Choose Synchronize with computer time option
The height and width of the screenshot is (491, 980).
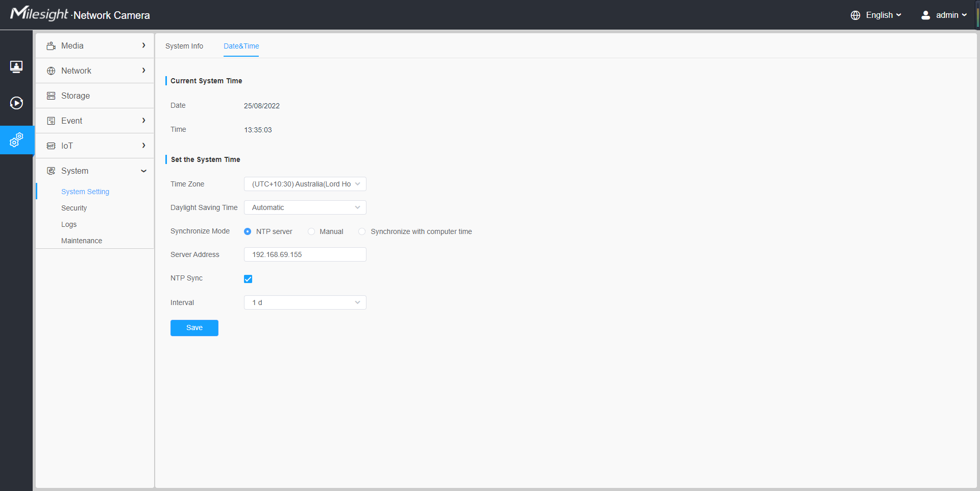click(362, 231)
